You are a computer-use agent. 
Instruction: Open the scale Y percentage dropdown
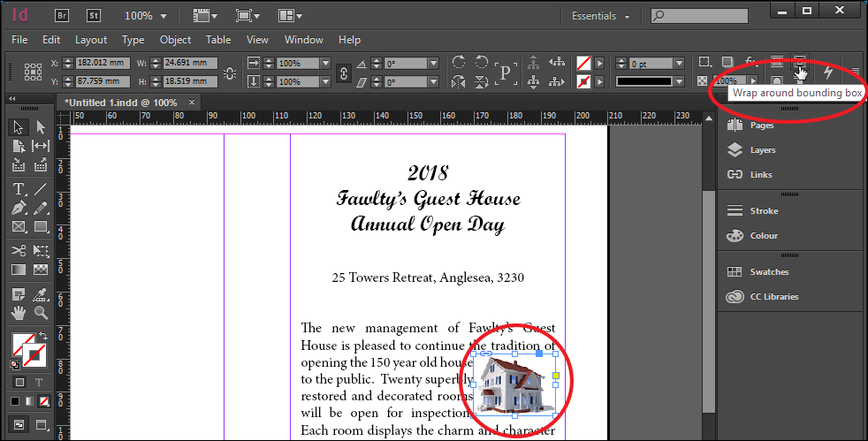pyautogui.click(x=325, y=81)
